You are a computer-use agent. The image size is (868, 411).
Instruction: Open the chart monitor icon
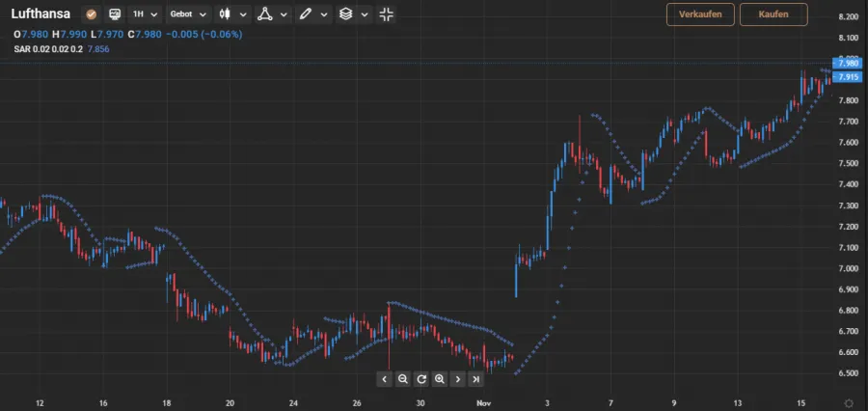[x=115, y=14]
